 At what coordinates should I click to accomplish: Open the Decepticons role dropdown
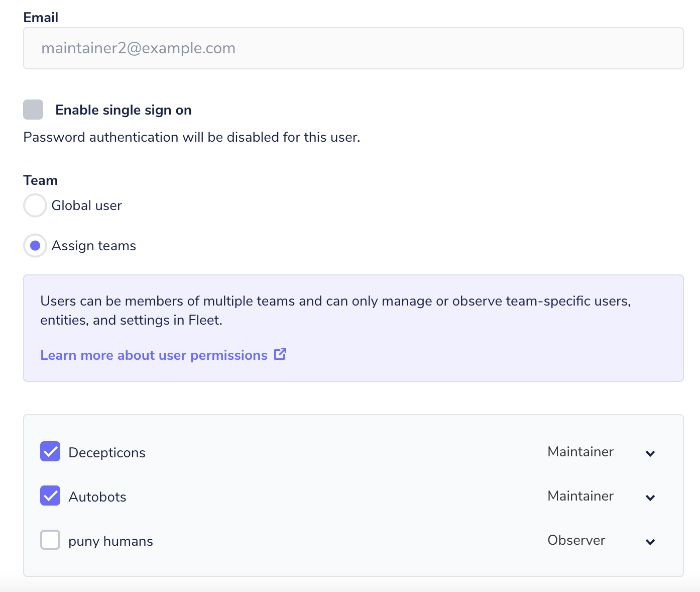coord(602,452)
